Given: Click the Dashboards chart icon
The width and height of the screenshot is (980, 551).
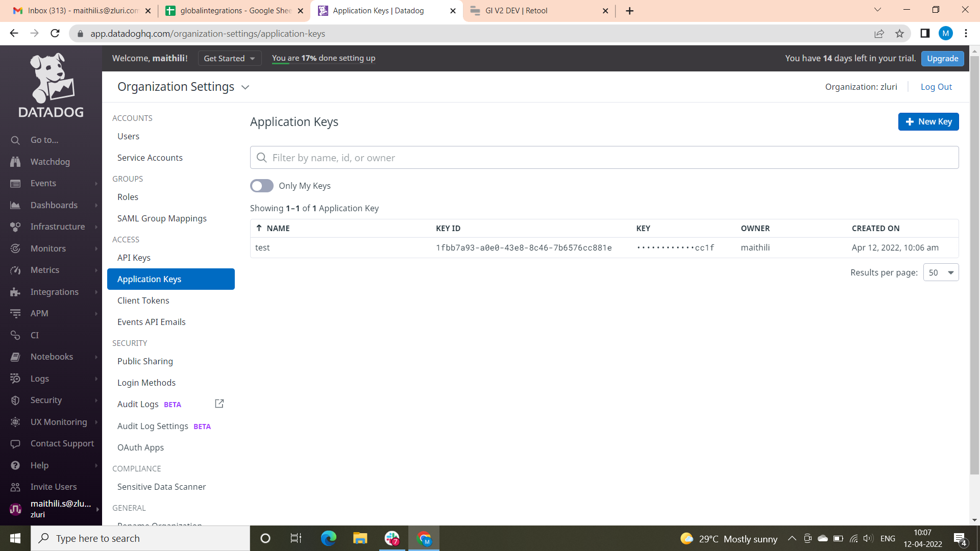Looking at the screenshot, I should (15, 205).
